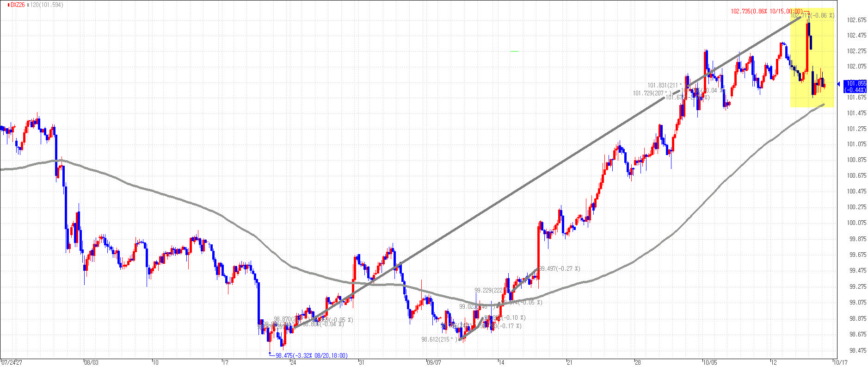
Task: Select the 120(101.594) moving average legend
Action: (x=47, y=5)
